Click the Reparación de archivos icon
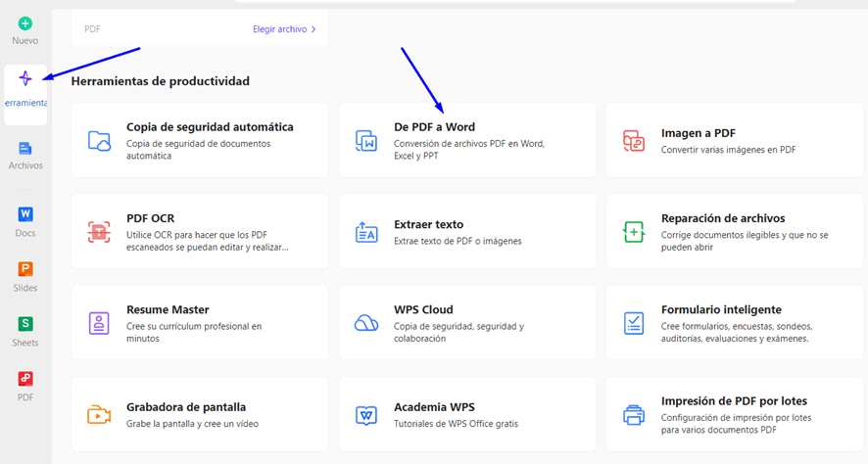This screenshot has width=868, height=464. point(634,232)
